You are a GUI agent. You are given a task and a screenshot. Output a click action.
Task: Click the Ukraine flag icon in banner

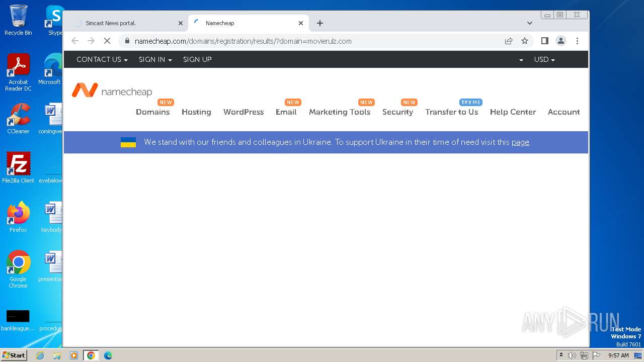click(x=128, y=142)
